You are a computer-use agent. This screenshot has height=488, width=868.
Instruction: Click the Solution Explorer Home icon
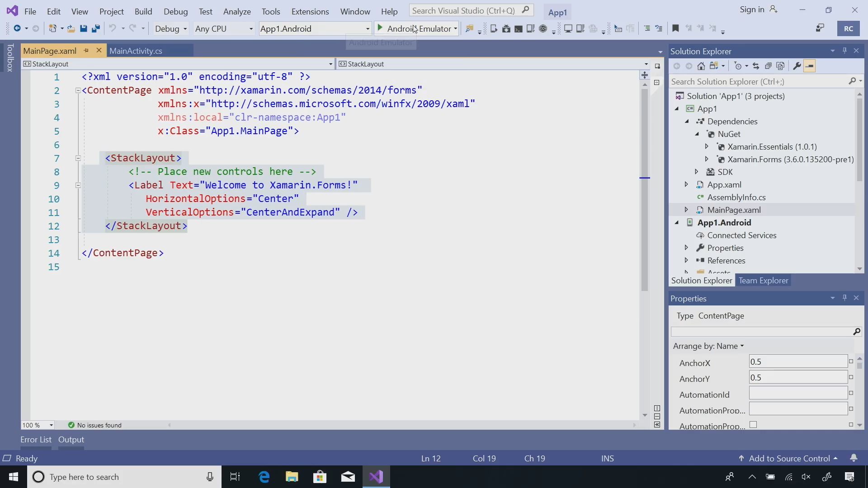(701, 66)
